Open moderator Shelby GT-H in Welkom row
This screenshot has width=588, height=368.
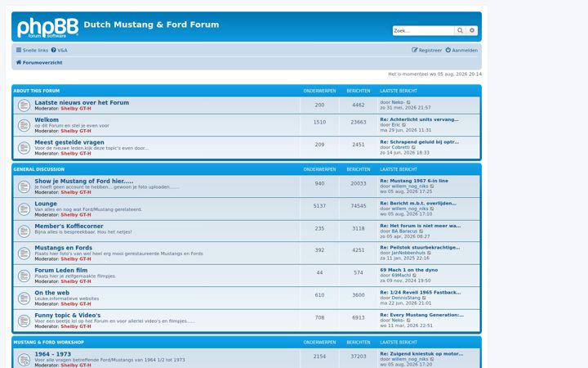point(76,131)
